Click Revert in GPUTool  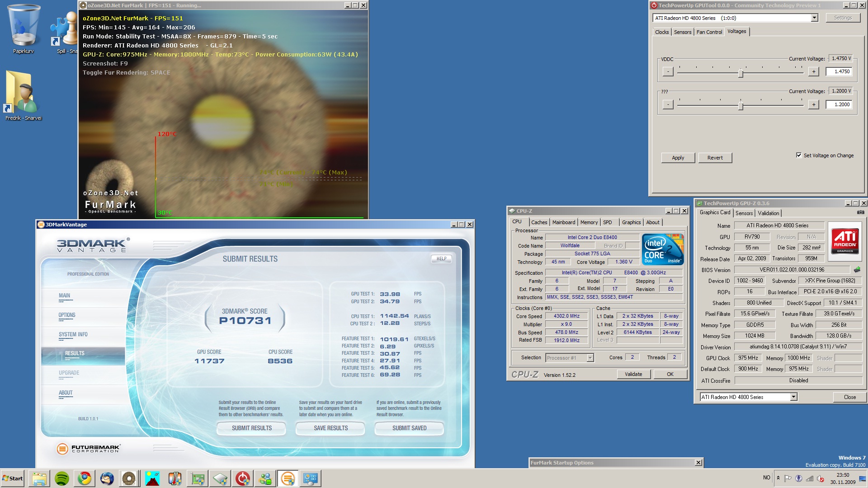coord(715,158)
